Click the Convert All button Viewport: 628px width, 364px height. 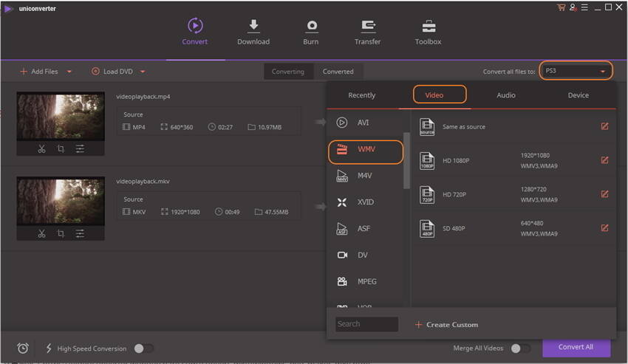(x=576, y=347)
